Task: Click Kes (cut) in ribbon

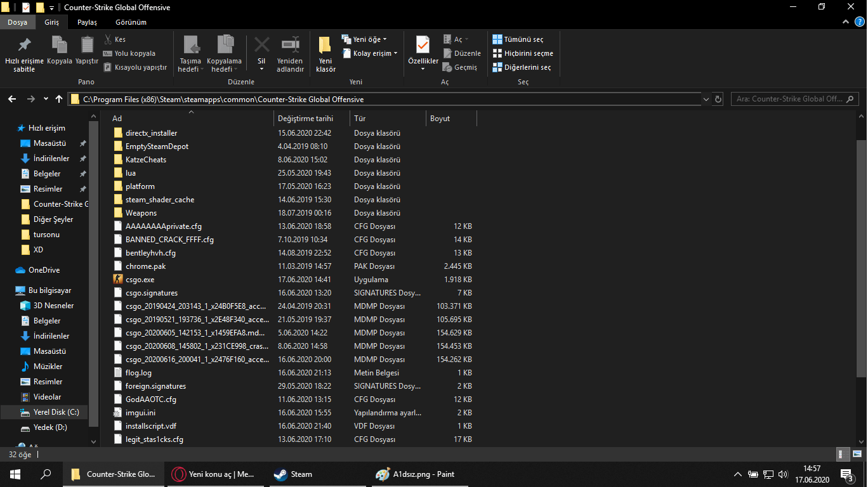Action: [x=115, y=39]
